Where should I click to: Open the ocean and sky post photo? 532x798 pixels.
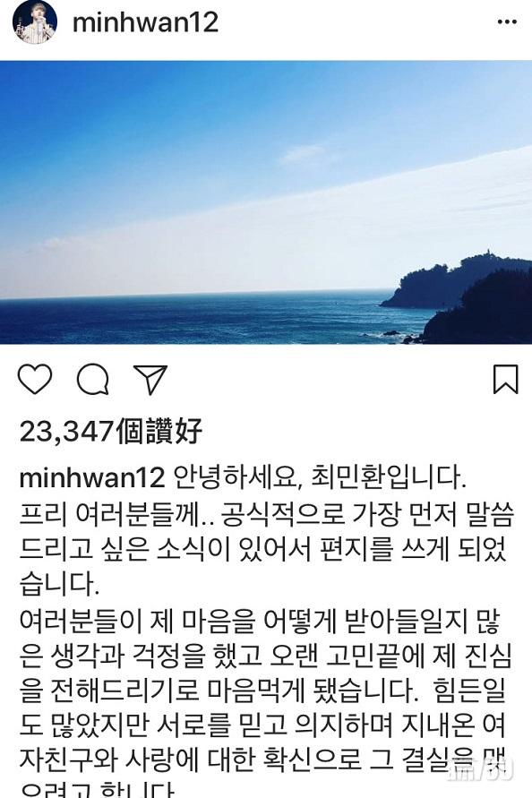(266, 202)
